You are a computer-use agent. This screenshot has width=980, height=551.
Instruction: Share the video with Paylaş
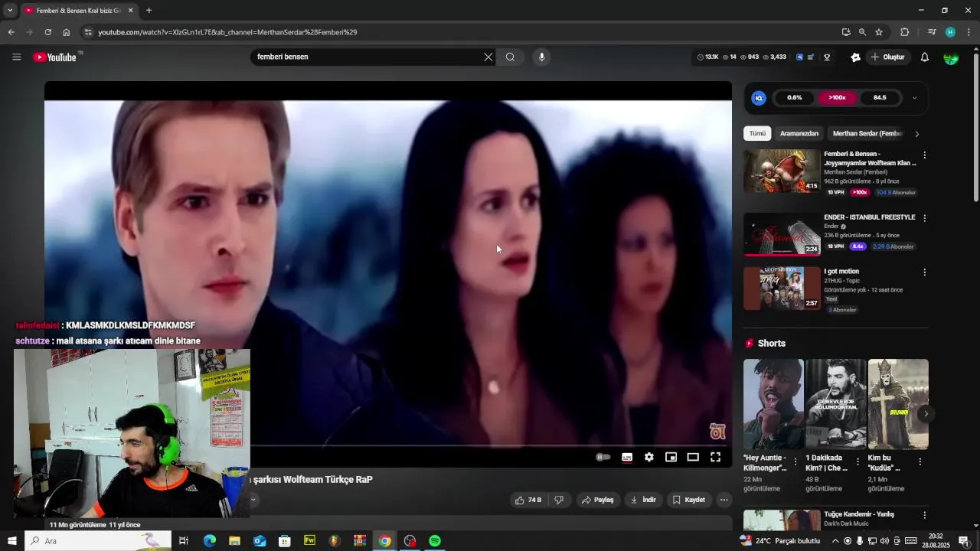coord(598,500)
